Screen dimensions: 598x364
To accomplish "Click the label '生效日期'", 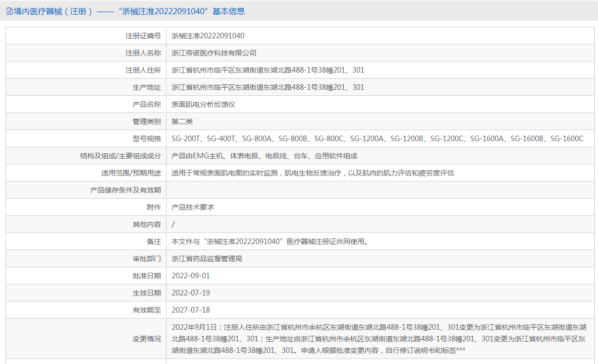I will tap(147, 293).
